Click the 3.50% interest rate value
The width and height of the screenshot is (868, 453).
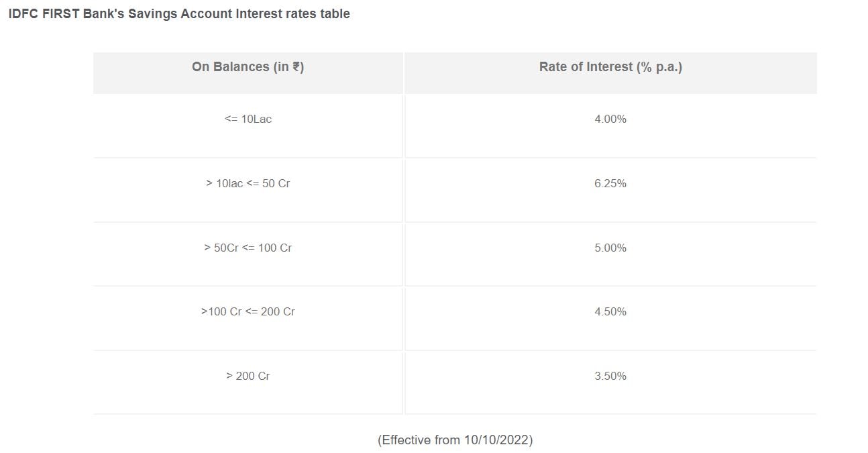[610, 376]
